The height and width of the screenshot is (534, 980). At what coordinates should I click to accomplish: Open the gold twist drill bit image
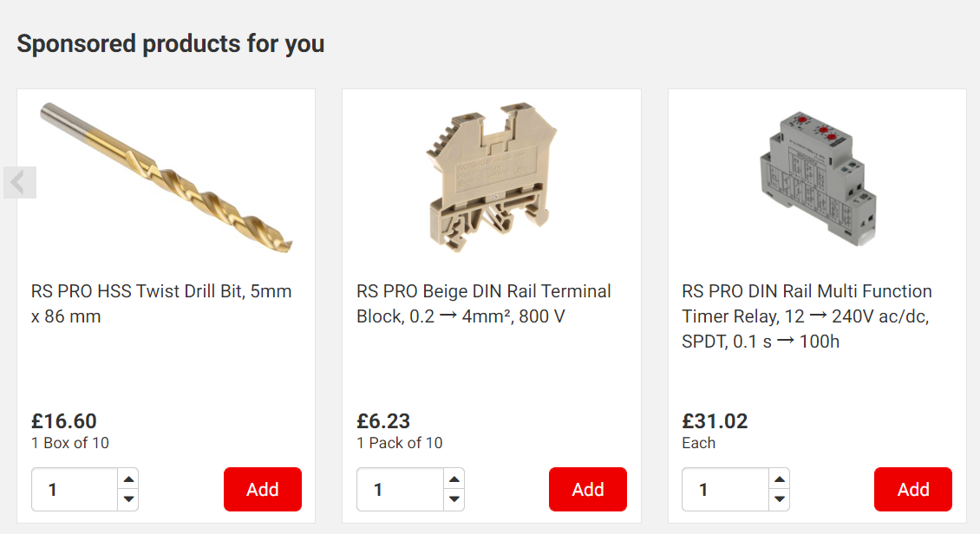[167, 178]
